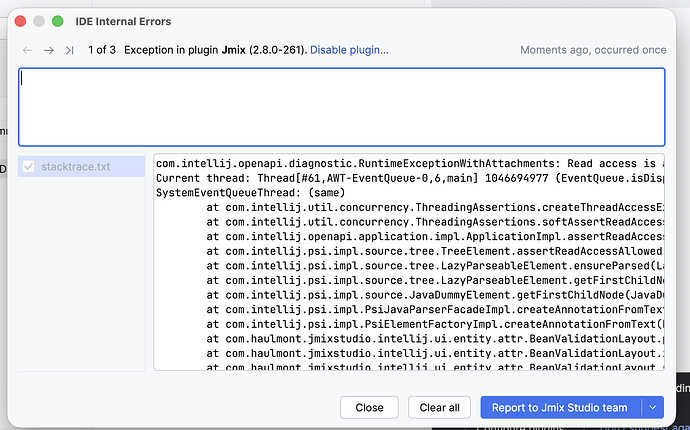Focus the error description text area

coord(341,107)
